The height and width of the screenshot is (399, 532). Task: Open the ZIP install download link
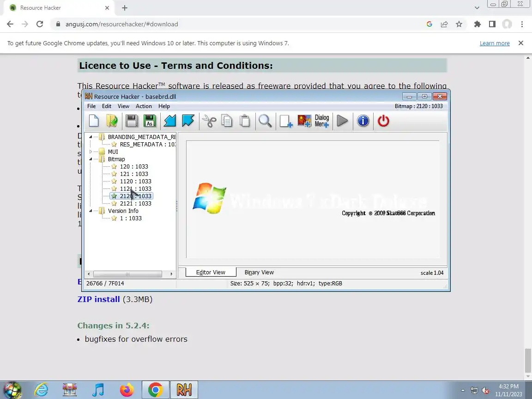point(98,299)
